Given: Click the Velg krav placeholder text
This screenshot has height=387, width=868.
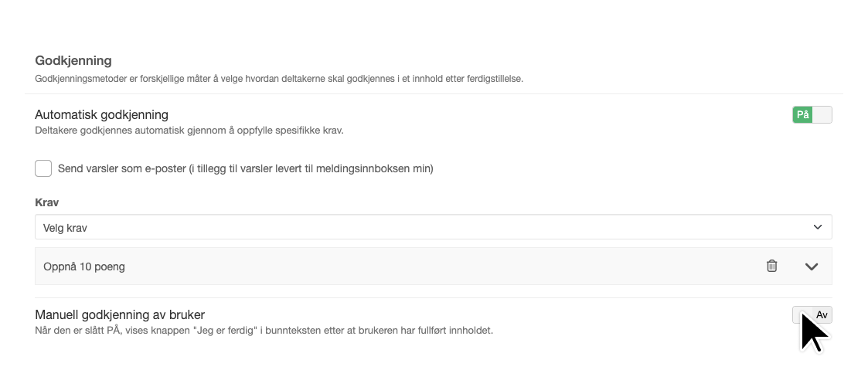Looking at the screenshot, I should click(66, 228).
